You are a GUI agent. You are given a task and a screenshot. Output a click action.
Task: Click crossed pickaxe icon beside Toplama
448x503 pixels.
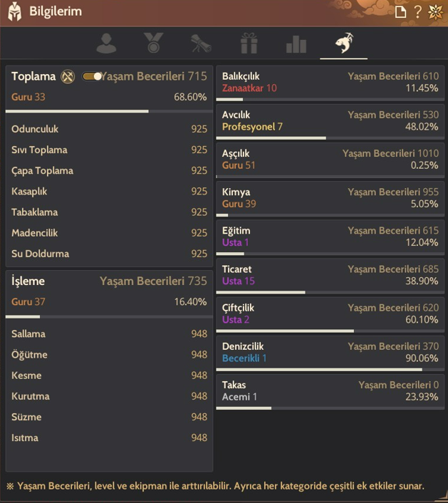click(x=68, y=77)
